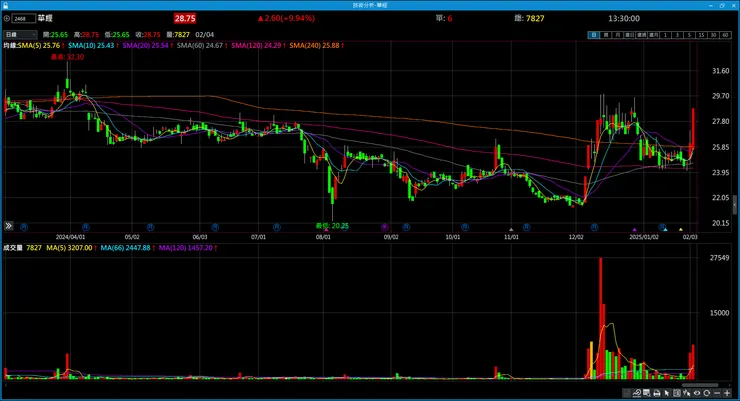The height and width of the screenshot is (401, 740).
Task: Click the first 月 circle marker at far left
Action: tap(24, 227)
